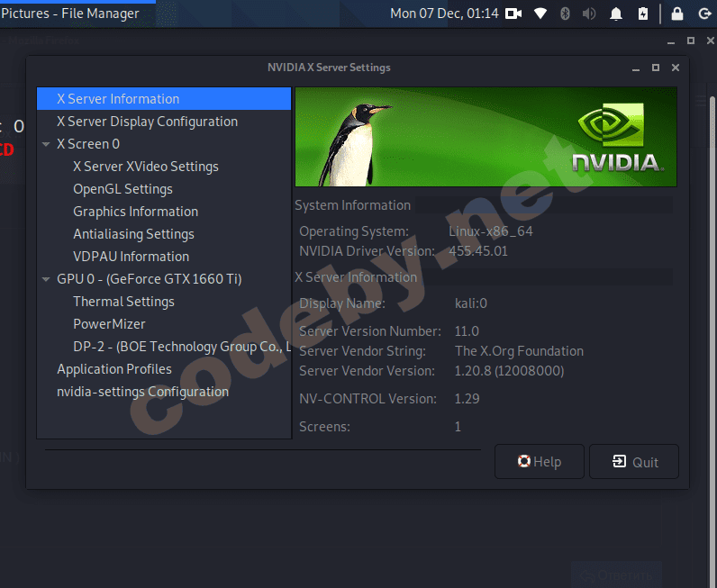Click the Server Version Number value 11.0
Viewport: 717px width, 588px height.
[467, 331]
